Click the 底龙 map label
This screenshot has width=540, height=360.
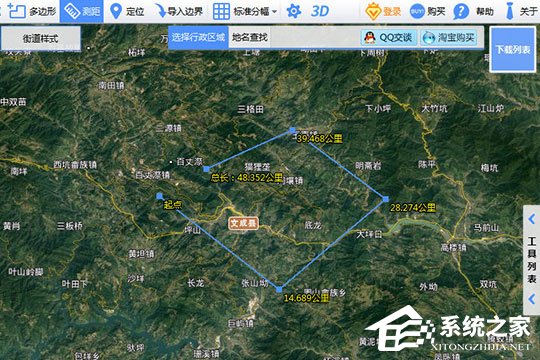(313, 225)
